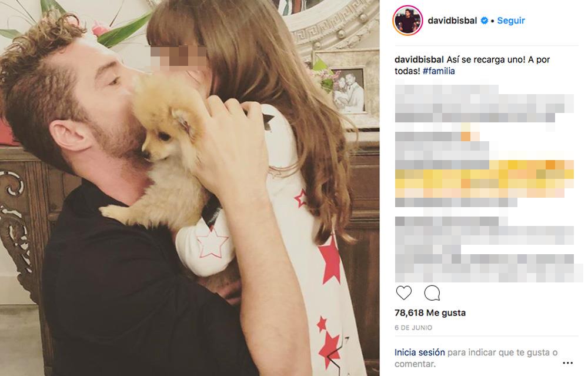Open the three-dots more options menu
The height and width of the screenshot is (376, 588).
[x=568, y=363]
